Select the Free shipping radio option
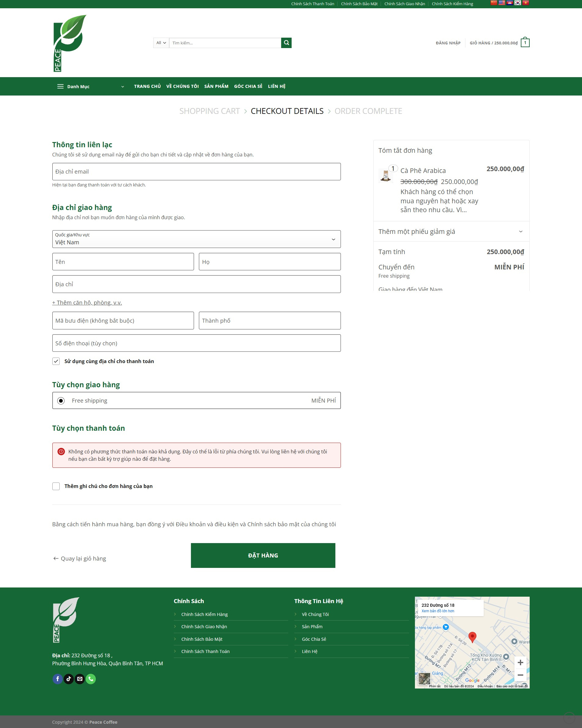Screen dimensions: 582x728 [61, 401]
